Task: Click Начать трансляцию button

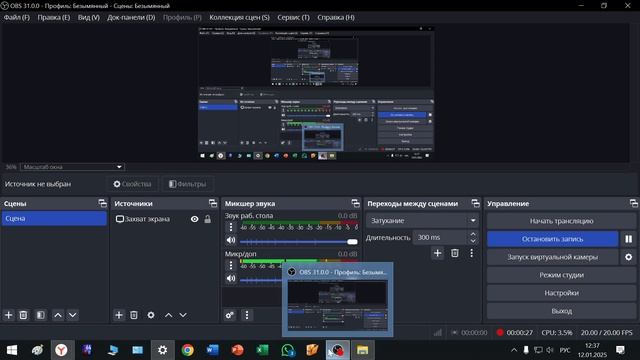Action: tap(561, 221)
